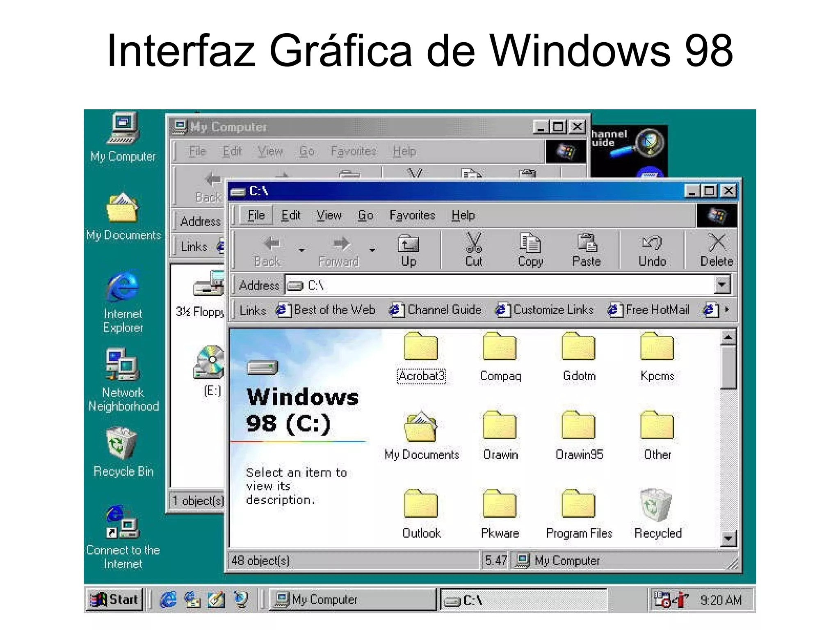Click the taskbar clock 9:20 AM
The height and width of the screenshot is (630, 840).
pyautogui.click(x=721, y=600)
